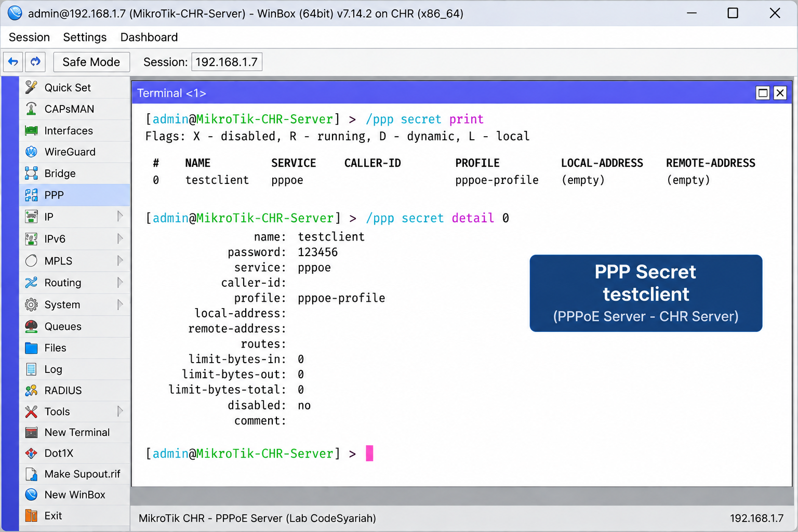The image size is (798, 532).
Task: Click the Tools icon
Action: [x=31, y=412]
